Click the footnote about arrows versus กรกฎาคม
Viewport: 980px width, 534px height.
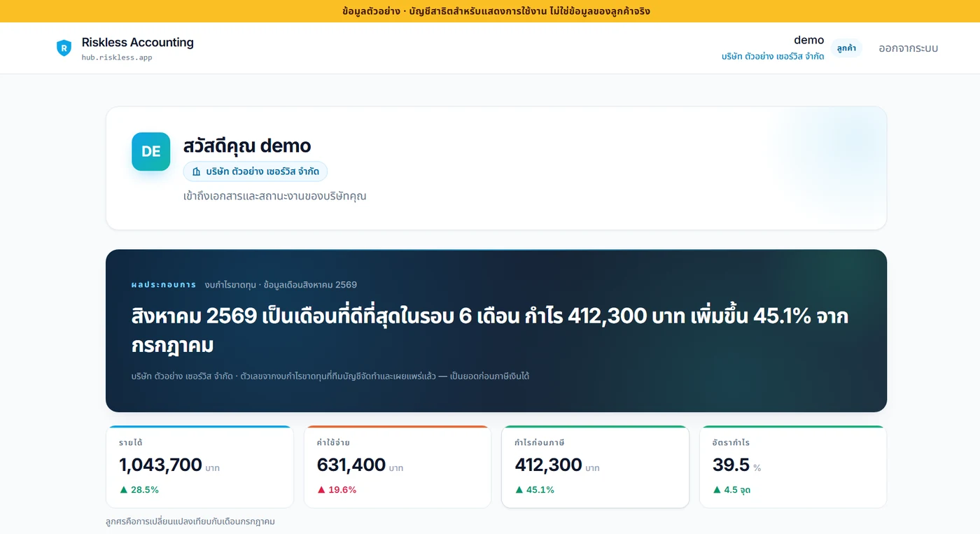(190, 521)
